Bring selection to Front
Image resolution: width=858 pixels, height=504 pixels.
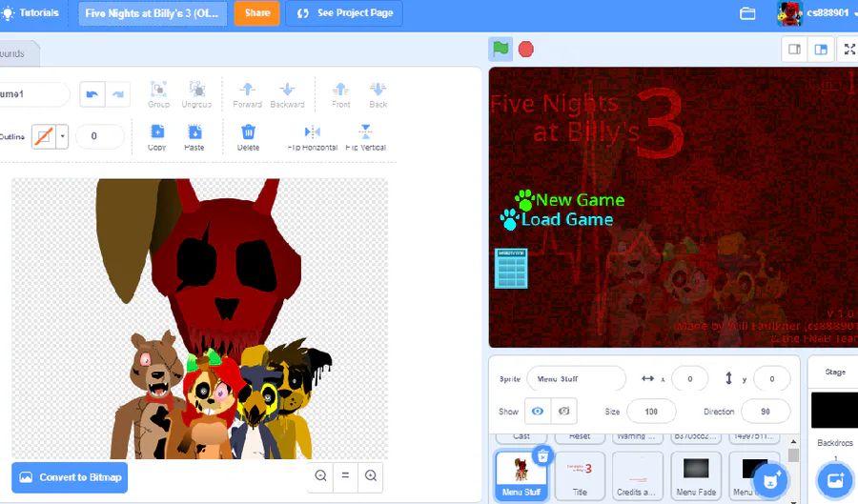click(x=340, y=94)
